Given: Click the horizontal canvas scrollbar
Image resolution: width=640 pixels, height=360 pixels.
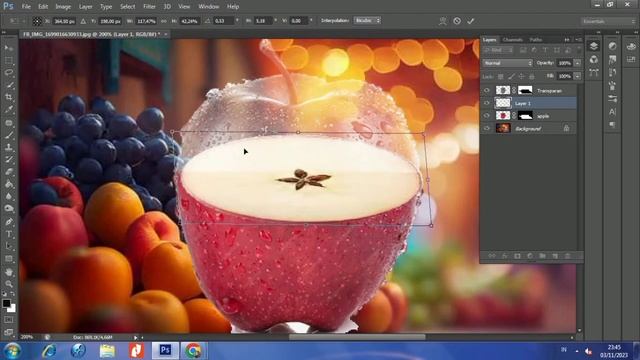Looking at the screenshot, I should 357,337.
